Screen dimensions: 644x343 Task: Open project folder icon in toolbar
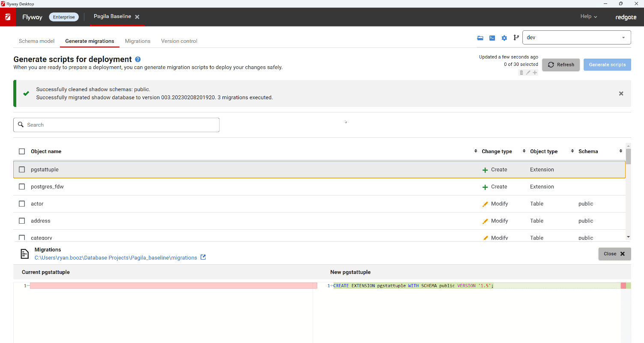point(480,38)
